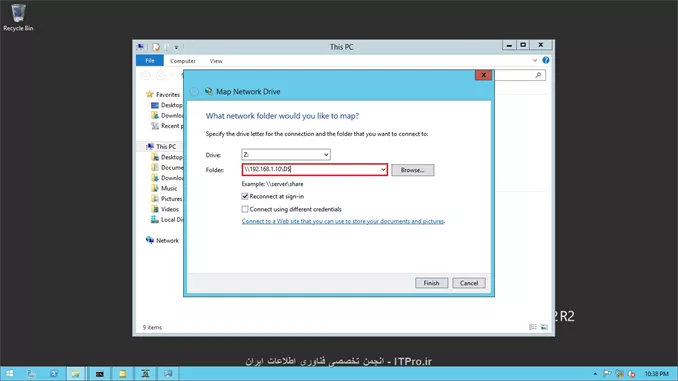
Task: Open Customize Quick Access Toolbar dropdown
Action: (x=176, y=47)
